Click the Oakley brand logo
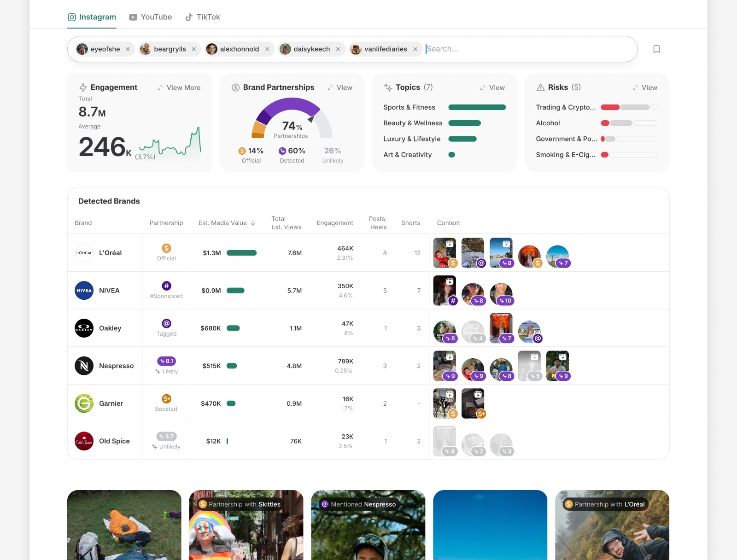737x560 pixels. coord(84,328)
